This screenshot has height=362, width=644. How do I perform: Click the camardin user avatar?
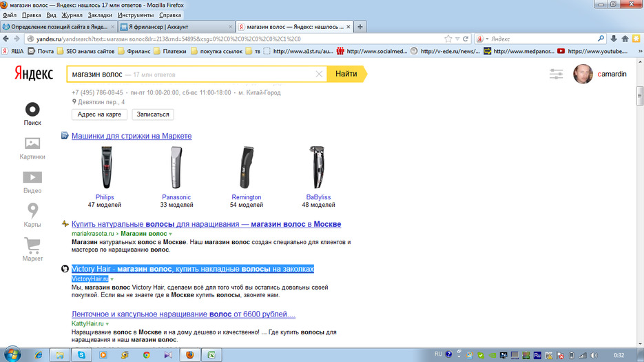(x=583, y=74)
